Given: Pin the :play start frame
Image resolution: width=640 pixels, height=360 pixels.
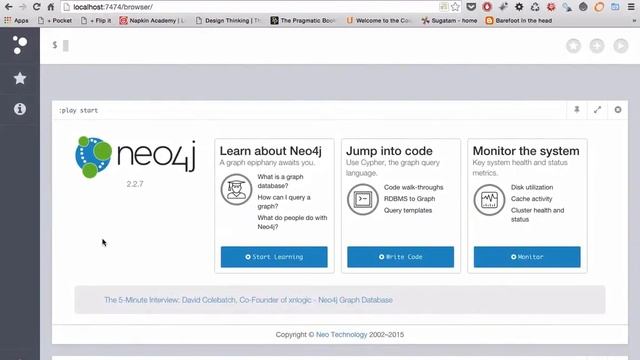Looking at the screenshot, I should coord(577,110).
